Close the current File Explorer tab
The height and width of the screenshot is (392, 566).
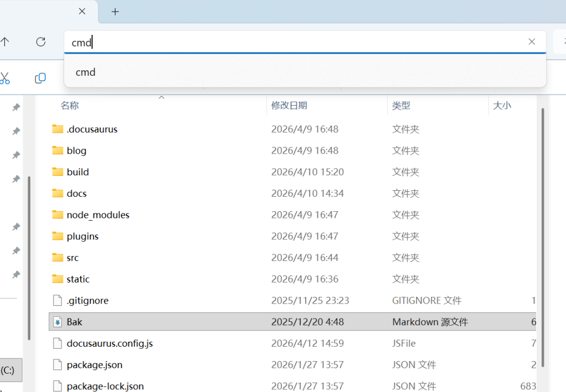[82, 12]
